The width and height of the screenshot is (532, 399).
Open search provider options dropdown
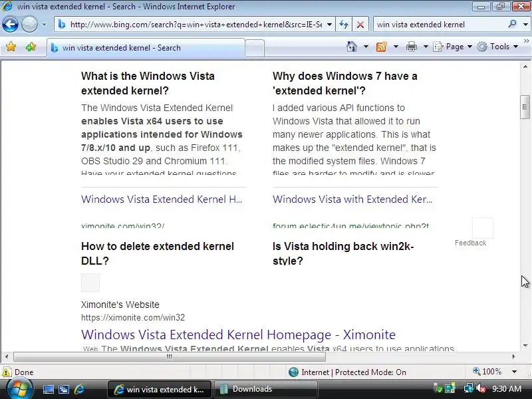pyautogui.click(x=525, y=25)
